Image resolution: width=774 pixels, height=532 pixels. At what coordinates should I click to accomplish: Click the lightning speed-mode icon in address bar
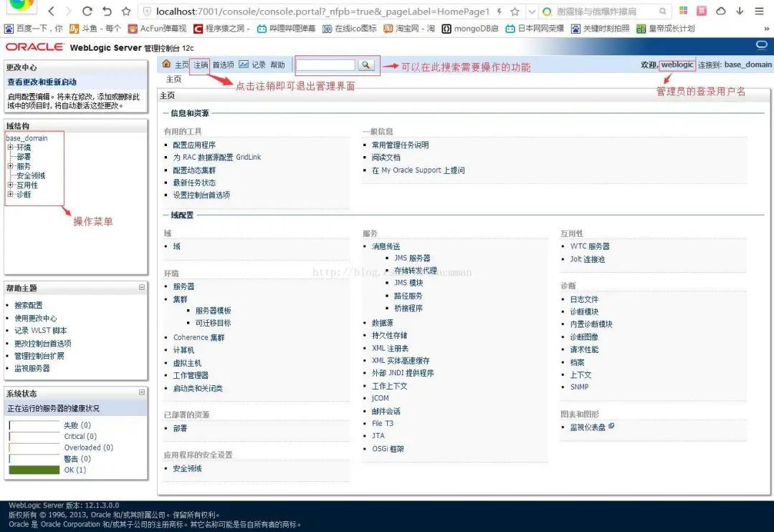click(500, 11)
